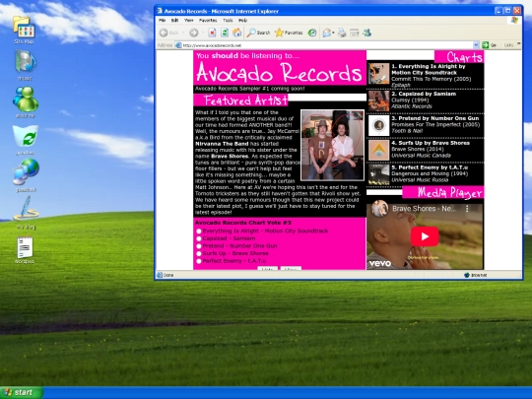Click the YouTube channel avatar
The image size is (532, 399).
click(x=379, y=208)
